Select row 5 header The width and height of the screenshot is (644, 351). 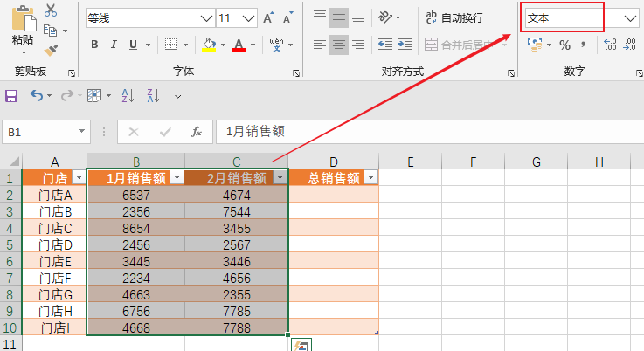coord(10,245)
